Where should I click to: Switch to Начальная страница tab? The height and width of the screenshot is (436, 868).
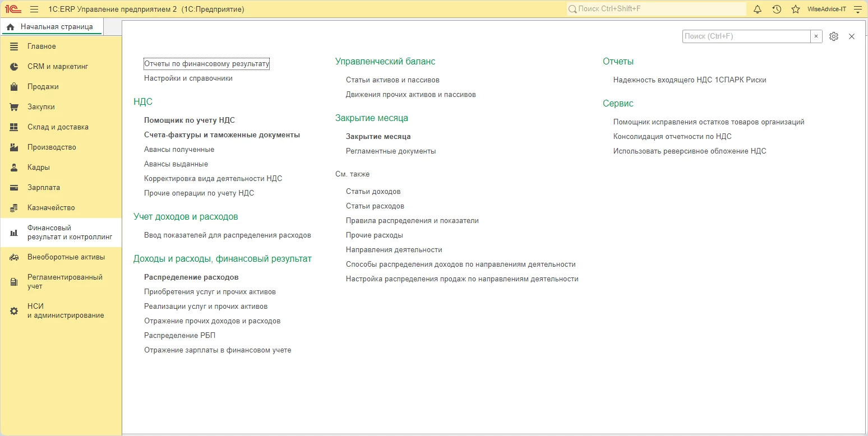(x=52, y=27)
